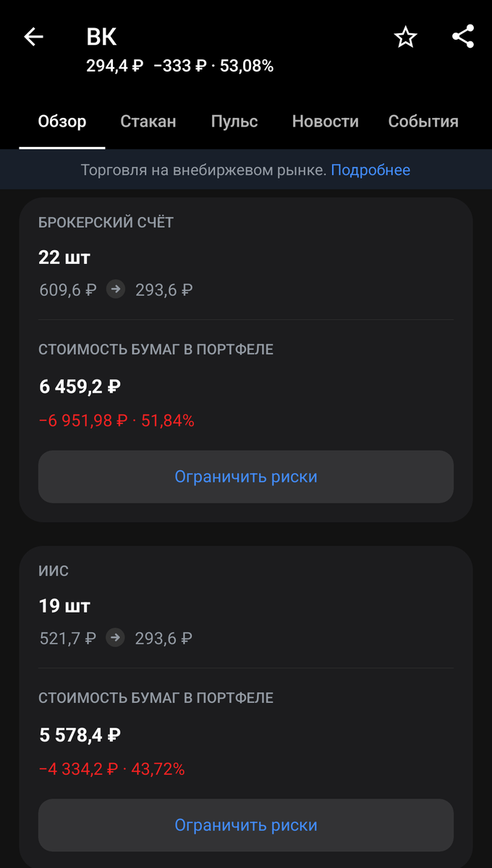Click the price change arrow in the IIS section

click(116, 638)
